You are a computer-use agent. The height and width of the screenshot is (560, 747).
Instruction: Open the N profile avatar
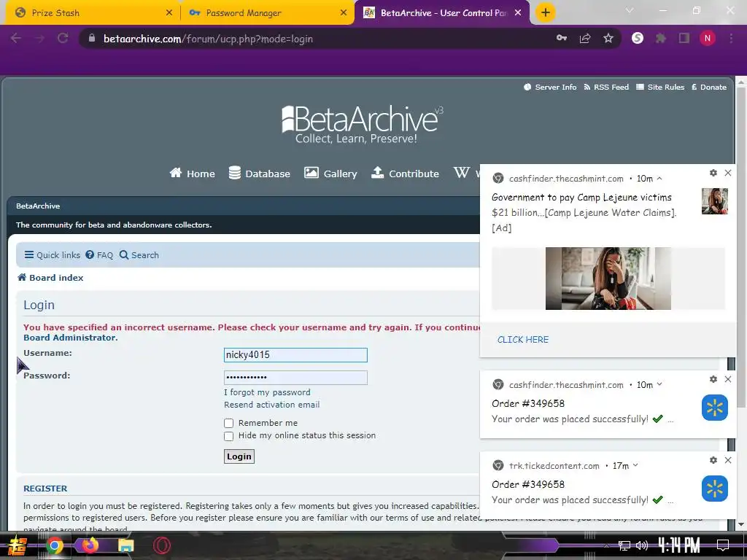tap(708, 38)
